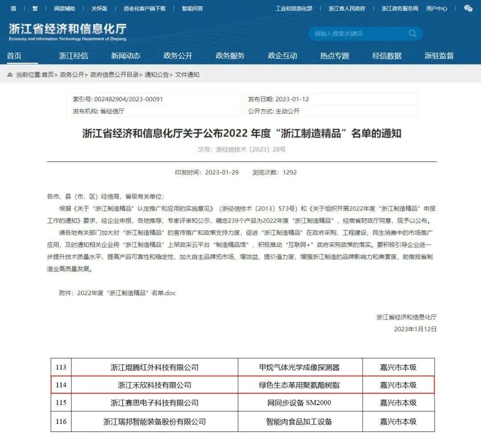Image resolution: width=481 pixels, height=448 pixels.
Task: Click table cell 浙江焜腾红外科技有限公司
Action: (155, 367)
